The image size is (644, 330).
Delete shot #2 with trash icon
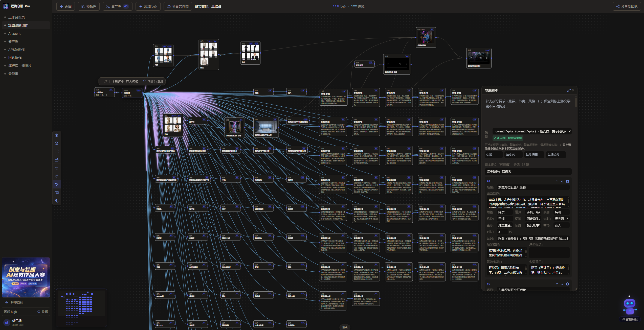click(x=567, y=284)
